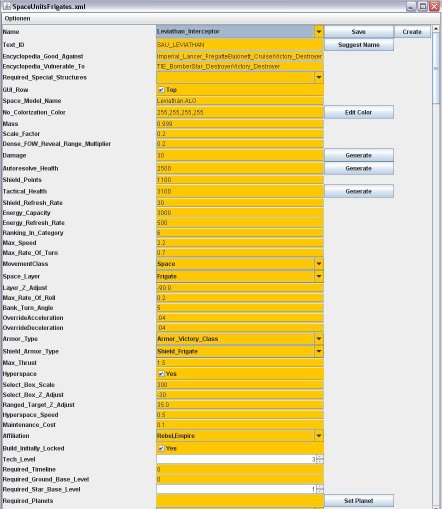
Task: Click the Space_Model_Name field
Action: (240, 101)
